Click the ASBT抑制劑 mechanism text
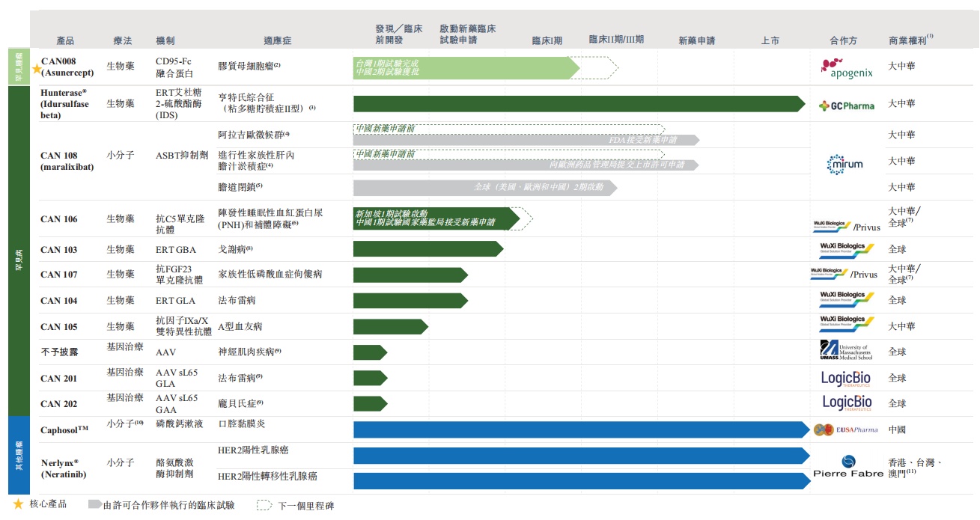 180,156
